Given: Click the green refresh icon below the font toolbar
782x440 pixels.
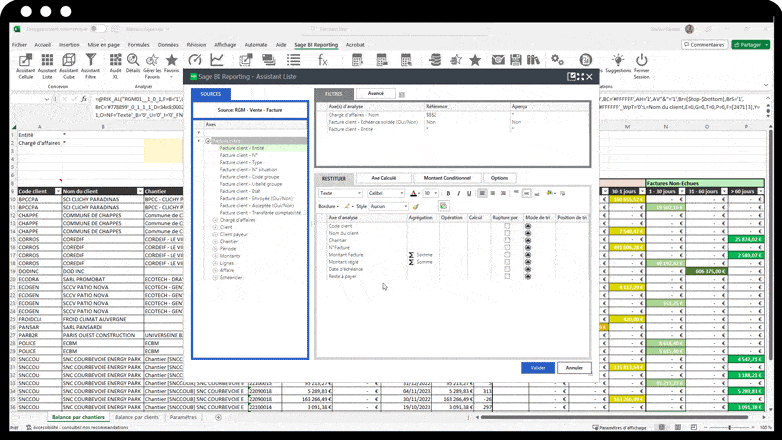Looking at the screenshot, I should 443,206.
